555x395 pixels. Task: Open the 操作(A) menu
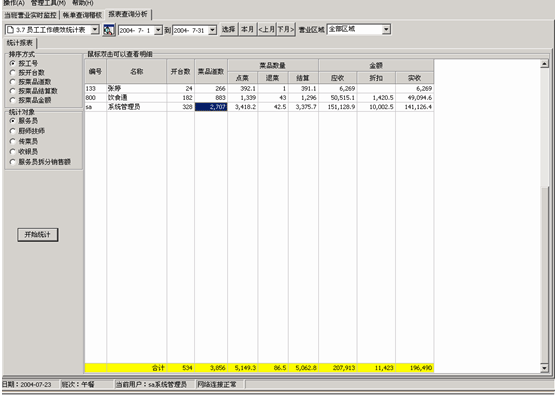(14, 3)
